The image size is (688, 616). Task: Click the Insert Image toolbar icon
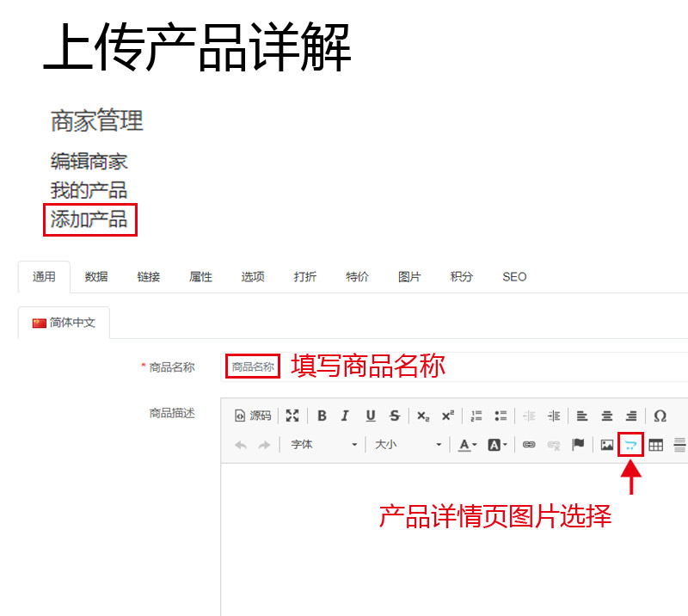(x=605, y=445)
